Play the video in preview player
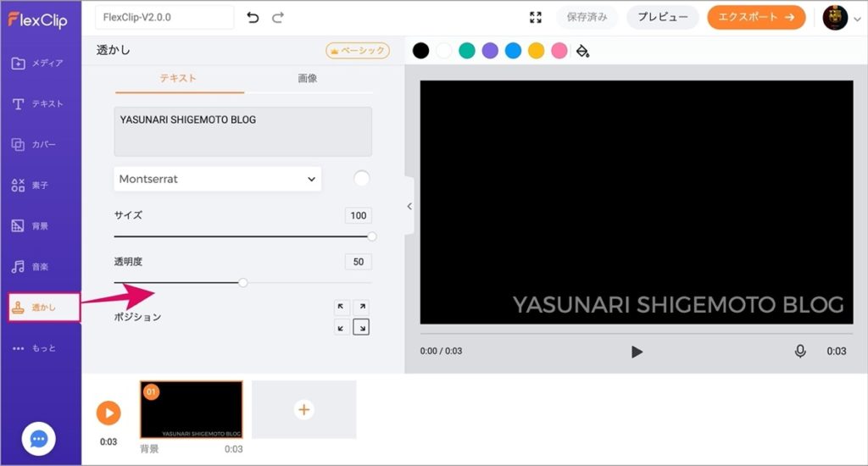868x466 pixels. click(x=637, y=352)
